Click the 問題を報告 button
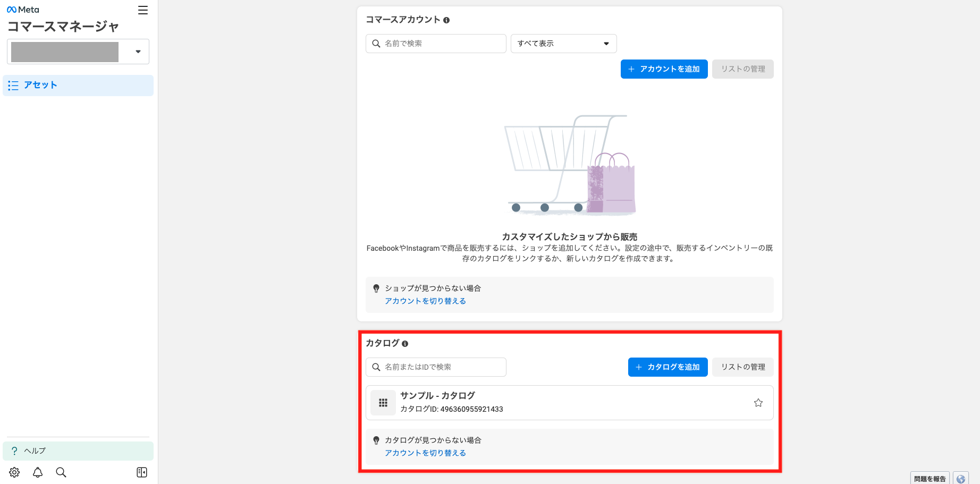This screenshot has width=980, height=484. click(x=930, y=478)
